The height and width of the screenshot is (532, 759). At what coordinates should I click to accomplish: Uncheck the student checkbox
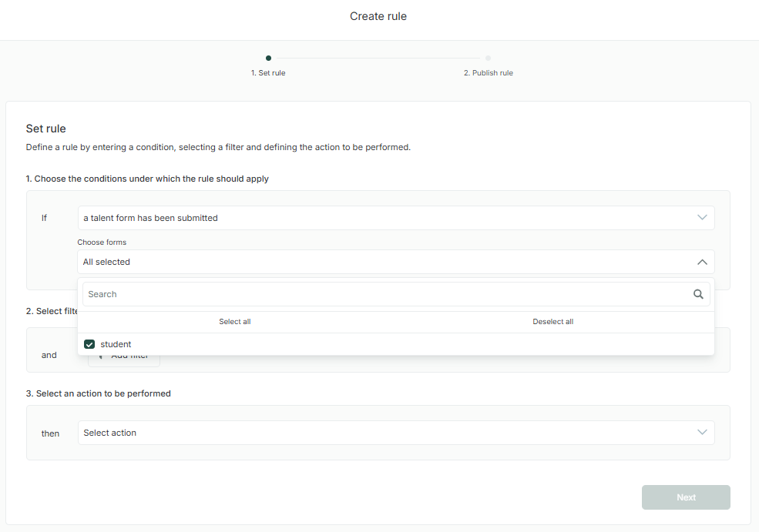[89, 344]
